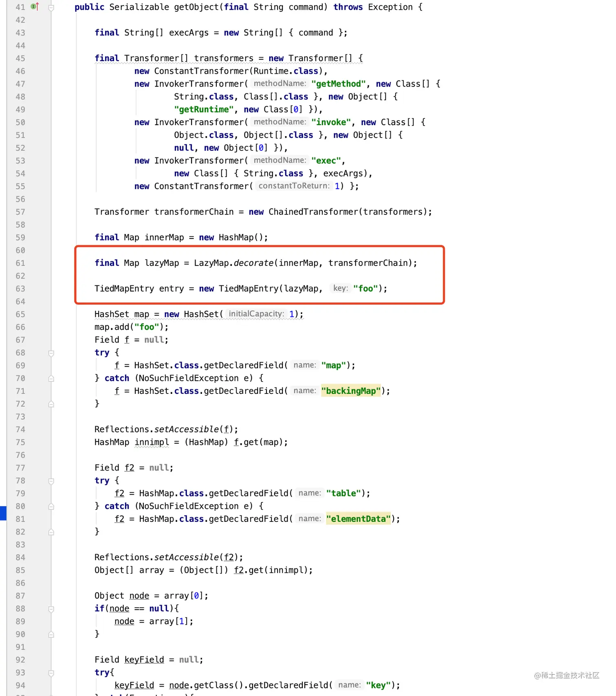
Task: Click the 'methodName:' hint on line 50
Action: coord(280,122)
